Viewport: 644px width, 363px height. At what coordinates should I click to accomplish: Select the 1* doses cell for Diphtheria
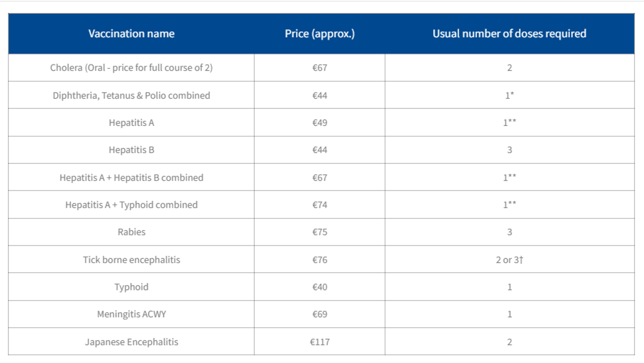pos(509,95)
